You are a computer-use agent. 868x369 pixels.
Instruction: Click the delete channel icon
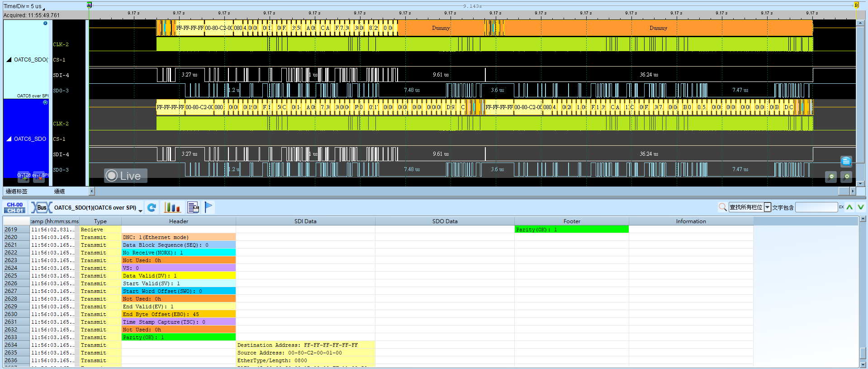(39, 177)
